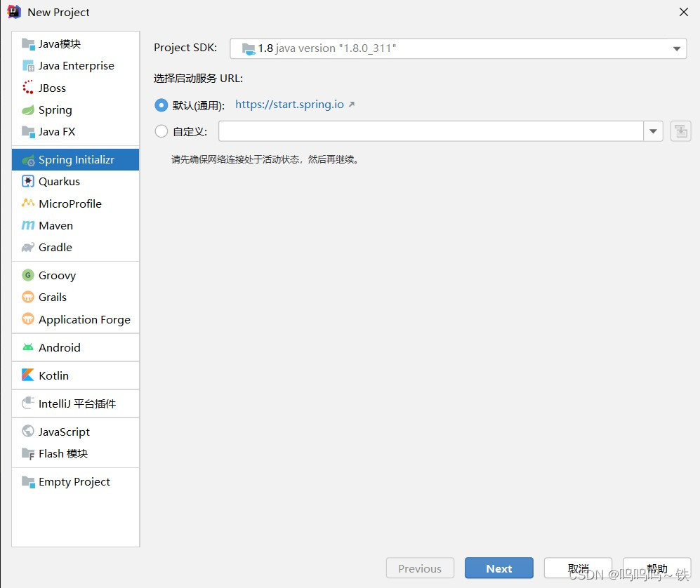This screenshot has width=700, height=588.
Task: Focus the custom URL input field
Action: point(431,131)
